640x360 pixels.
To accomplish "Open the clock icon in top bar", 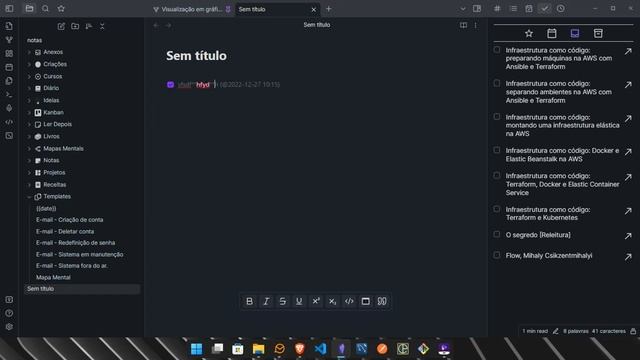I will tap(561, 9).
